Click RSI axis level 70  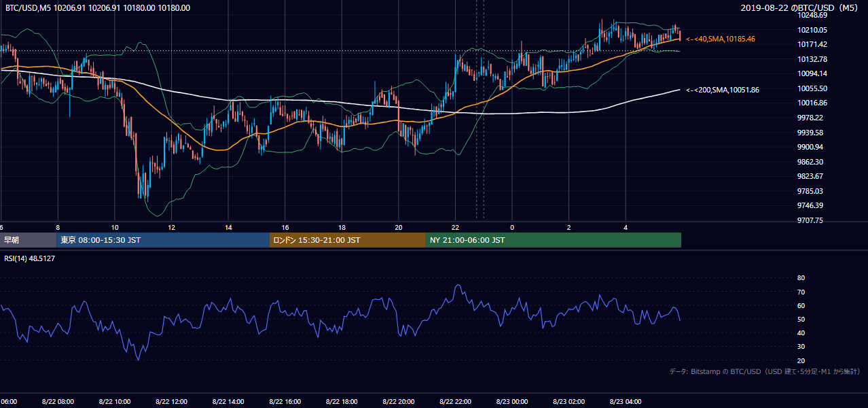click(x=801, y=292)
